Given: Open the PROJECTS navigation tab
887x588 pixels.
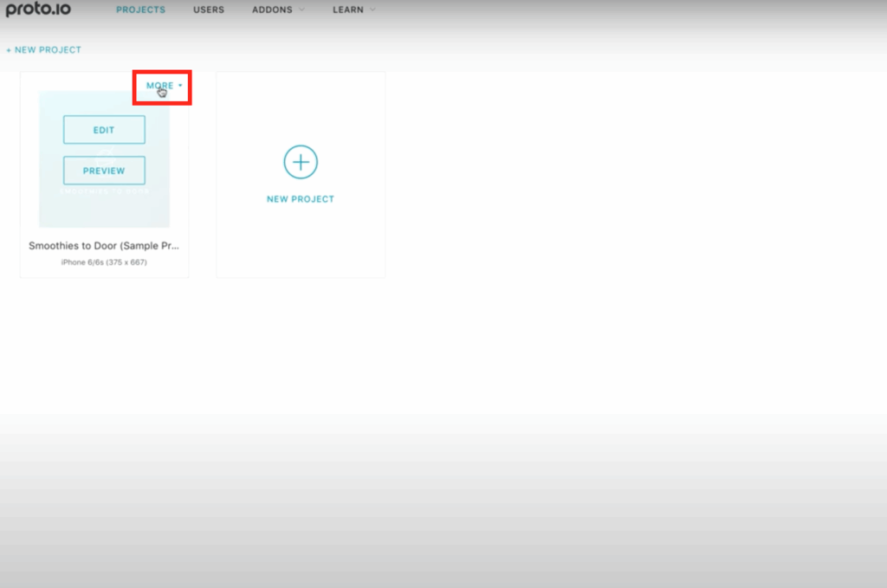Looking at the screenshot, I should (x=140, y=10).
